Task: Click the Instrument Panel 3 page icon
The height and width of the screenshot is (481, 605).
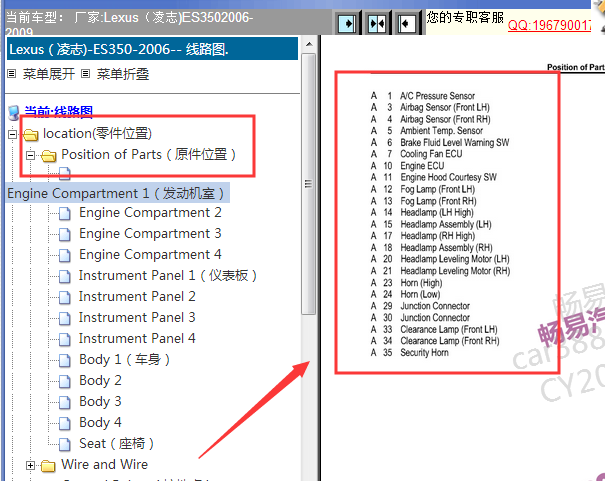Action: tap(64, 318)
